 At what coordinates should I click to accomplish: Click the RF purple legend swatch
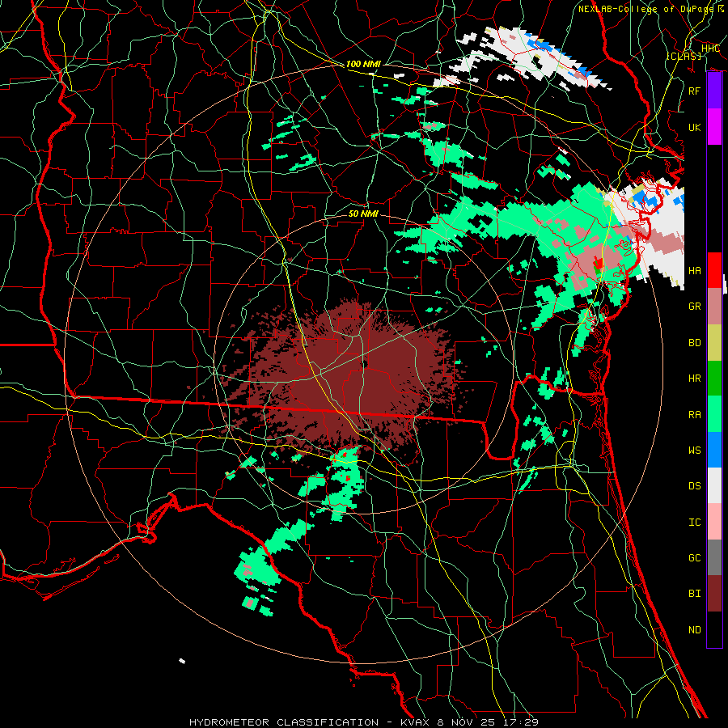click(714, 91)
